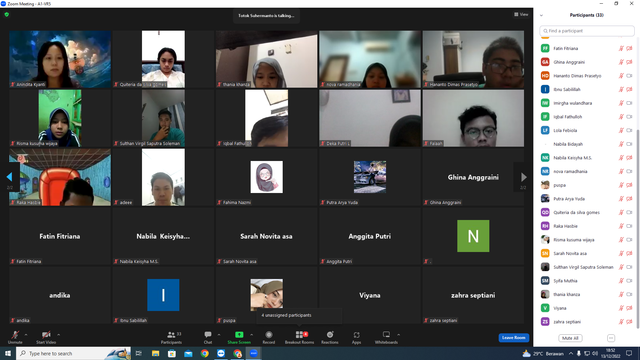Image resolution: width=640 pixels, height=360 pixels.
Task: Toggle microphone icon for Fatin Fitriana in list
Action: pos(621,49)
